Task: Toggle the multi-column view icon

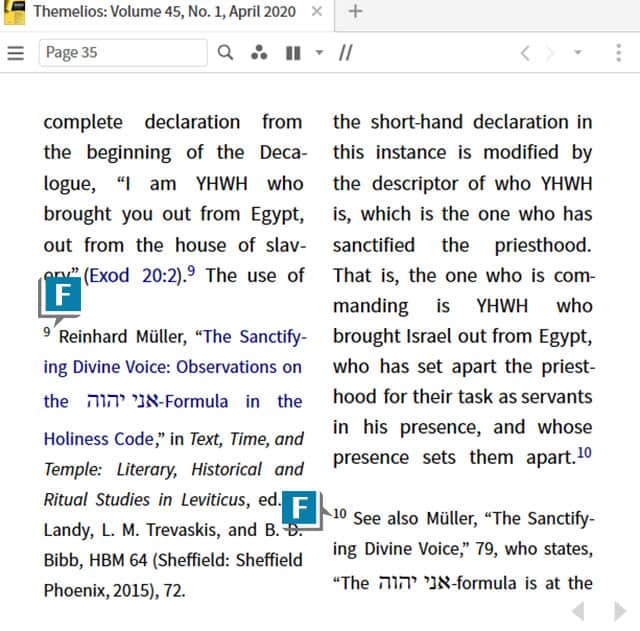Action: 292,53
